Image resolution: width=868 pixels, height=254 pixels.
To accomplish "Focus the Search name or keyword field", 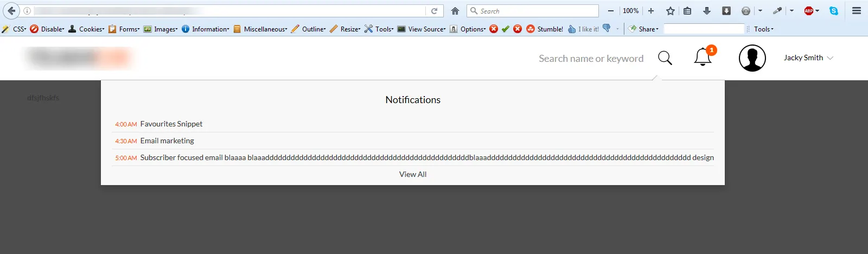I will (x=591, y=58).
